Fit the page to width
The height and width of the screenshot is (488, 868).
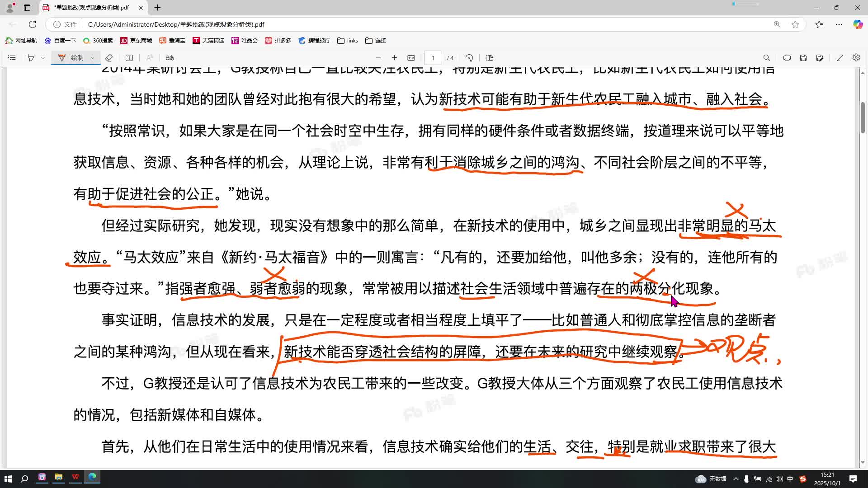coord(411,58)
